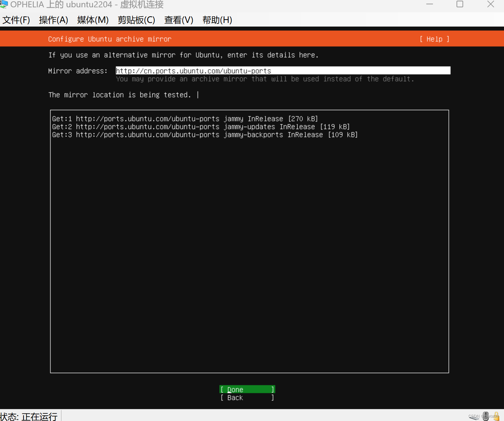Focus the Mirror address input field

coord(283,71)
